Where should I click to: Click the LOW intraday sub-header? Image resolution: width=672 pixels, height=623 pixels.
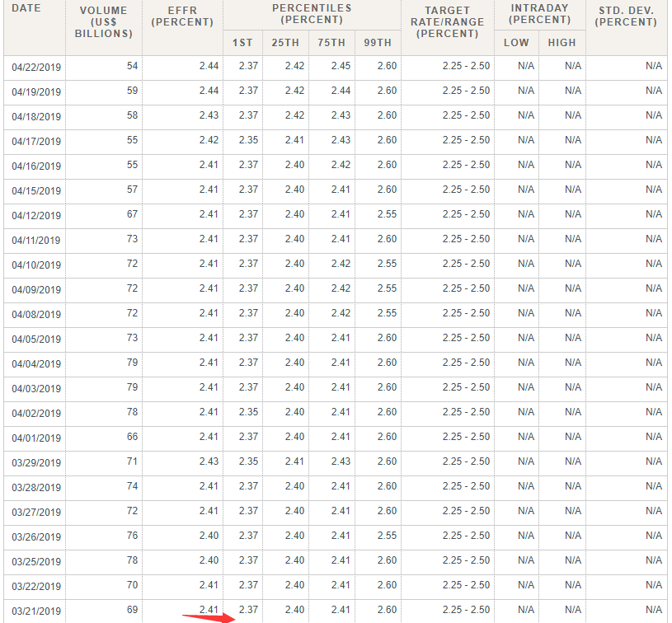516,42
